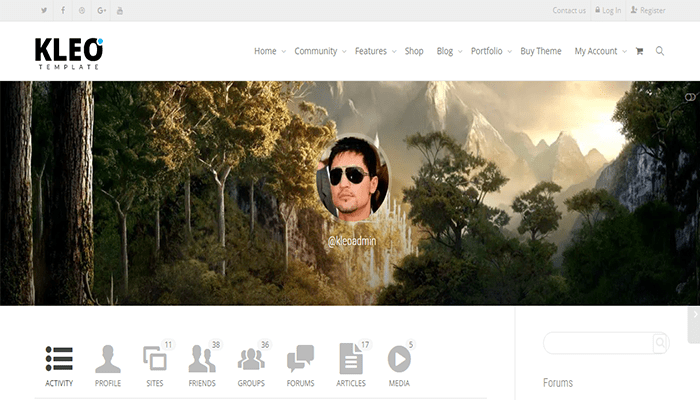Expand the Home dropdown arrow

pyautogui.click(x=283, y=52)
